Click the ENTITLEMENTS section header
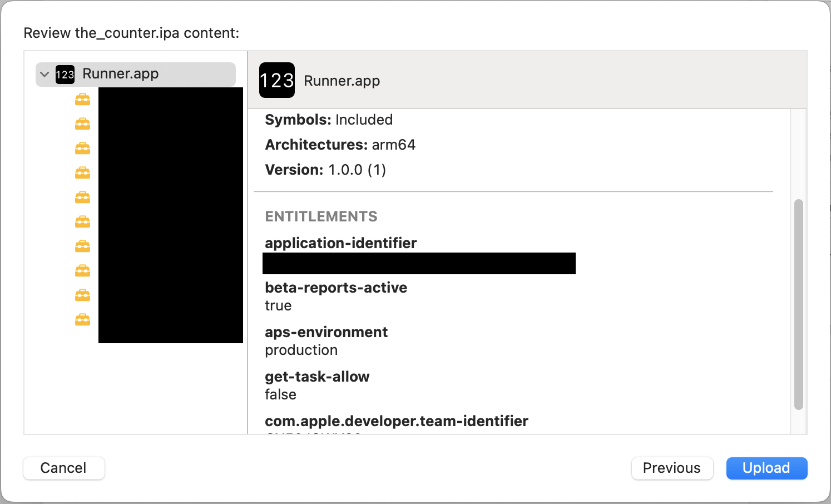The height and width of the screenshot is (504, 831). [x=321, y=216]
